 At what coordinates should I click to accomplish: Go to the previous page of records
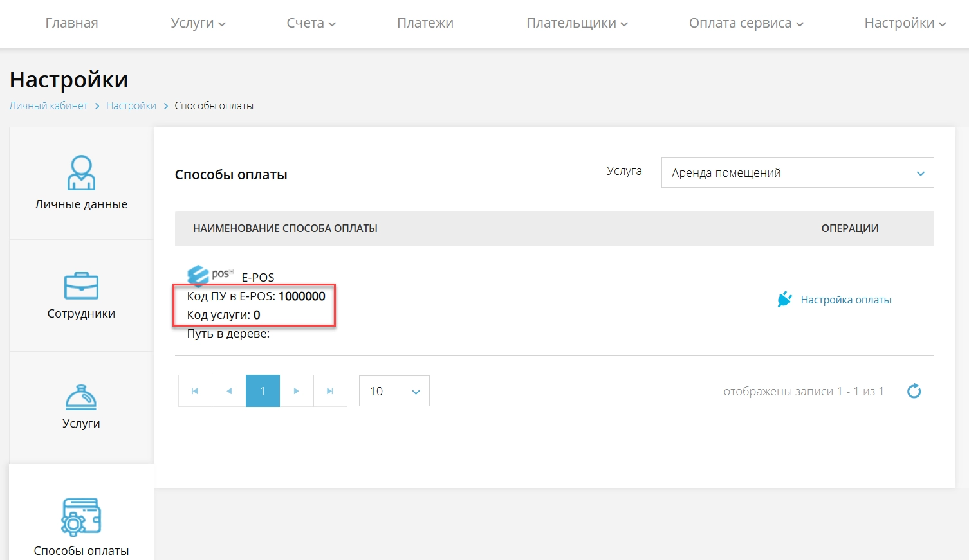click(229, 391)
